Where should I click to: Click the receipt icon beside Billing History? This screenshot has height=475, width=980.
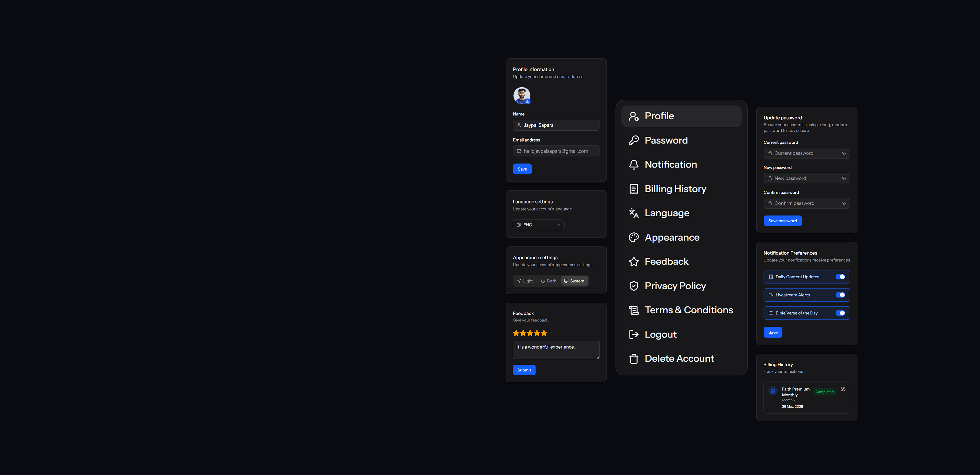pos(634,189)
